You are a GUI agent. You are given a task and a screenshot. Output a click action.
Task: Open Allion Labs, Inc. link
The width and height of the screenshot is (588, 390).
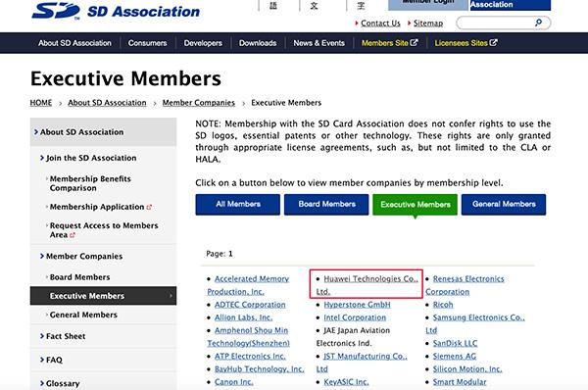pos(243,317)
